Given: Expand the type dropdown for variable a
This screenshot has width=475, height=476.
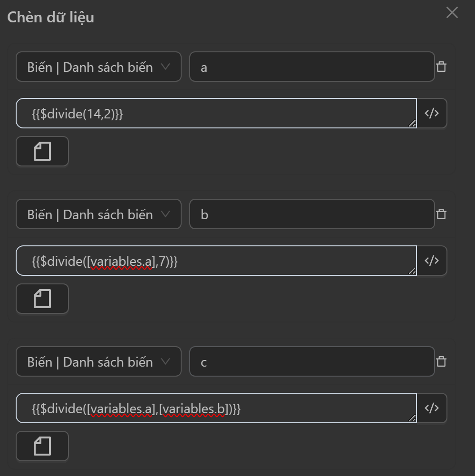Looking at the screenshot, I should click(x=98, y=67).
